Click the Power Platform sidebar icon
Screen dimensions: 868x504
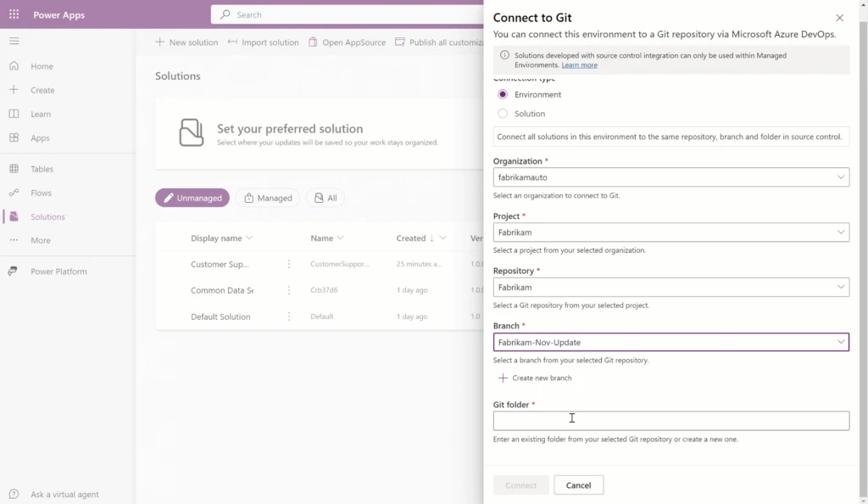[x=14, y=272]
